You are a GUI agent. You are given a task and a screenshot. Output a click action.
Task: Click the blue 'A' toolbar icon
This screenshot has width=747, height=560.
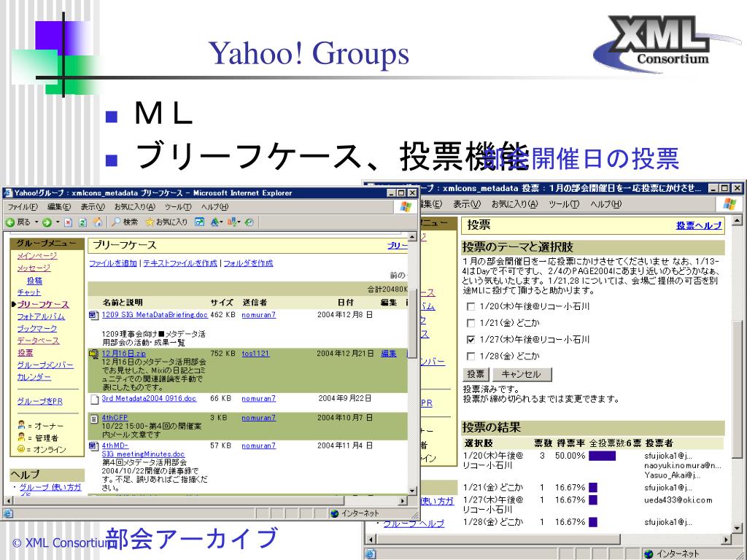click(x=215, y=222)
